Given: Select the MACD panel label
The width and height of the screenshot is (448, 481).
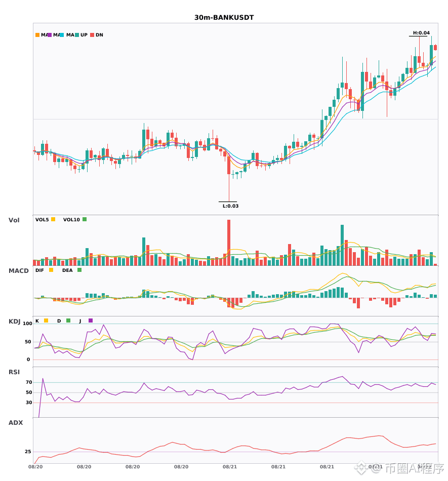Looking at the screenshot, I should point(18,271).
